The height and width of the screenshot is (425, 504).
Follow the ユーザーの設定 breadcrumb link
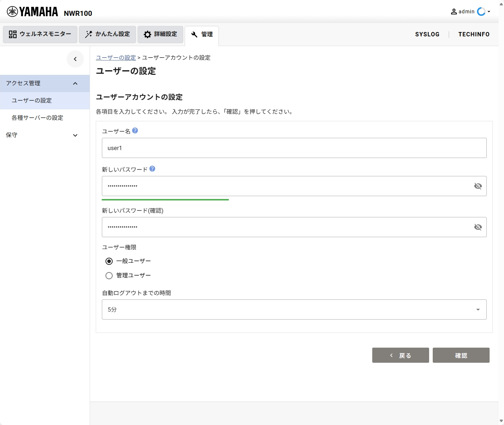116,58
